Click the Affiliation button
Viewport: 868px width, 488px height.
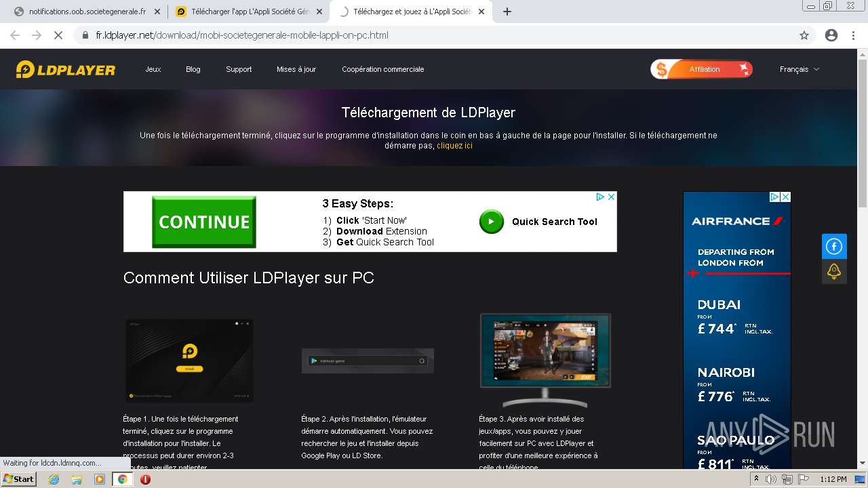[702, 69]
